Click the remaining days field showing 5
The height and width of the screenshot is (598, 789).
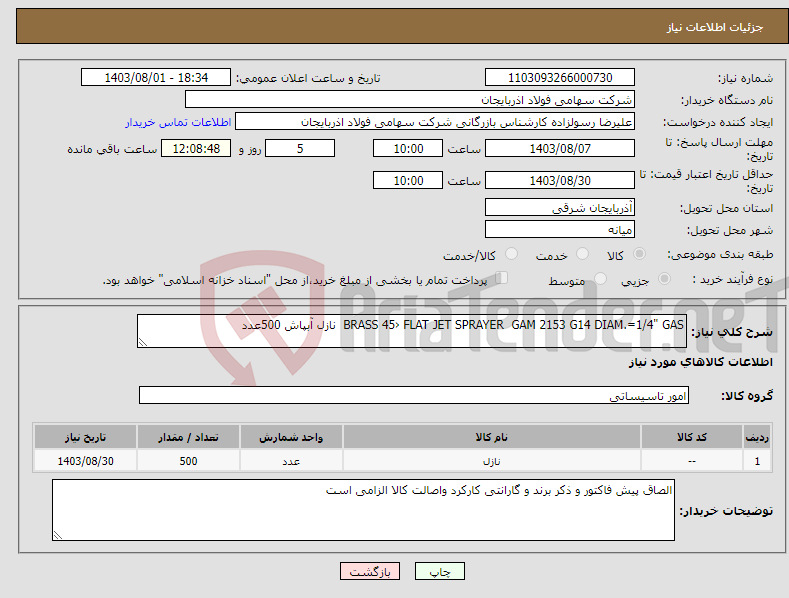(300, 148)
